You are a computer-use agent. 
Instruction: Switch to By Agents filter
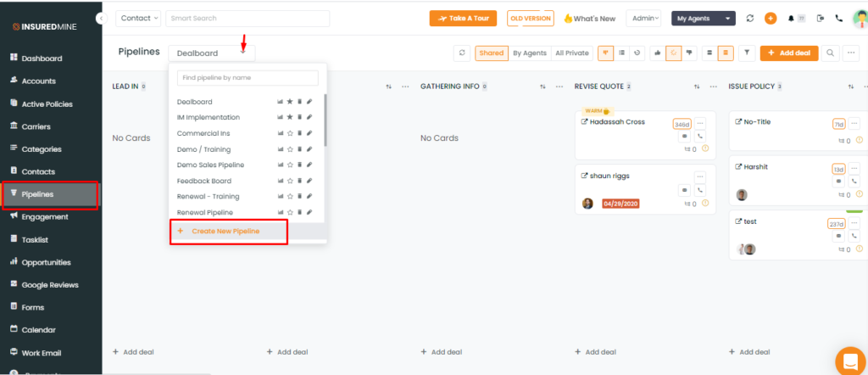[x=530, y=53]
